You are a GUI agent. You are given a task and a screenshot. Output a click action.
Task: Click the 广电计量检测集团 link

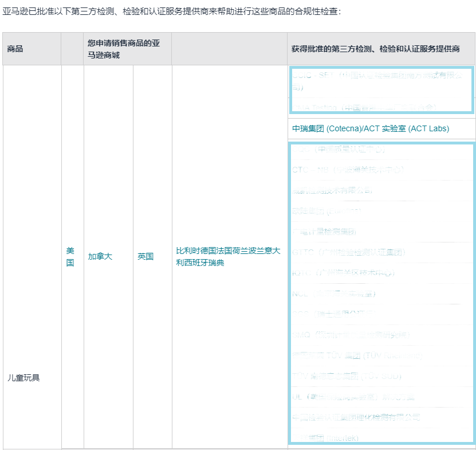click(x=324, y=232)
